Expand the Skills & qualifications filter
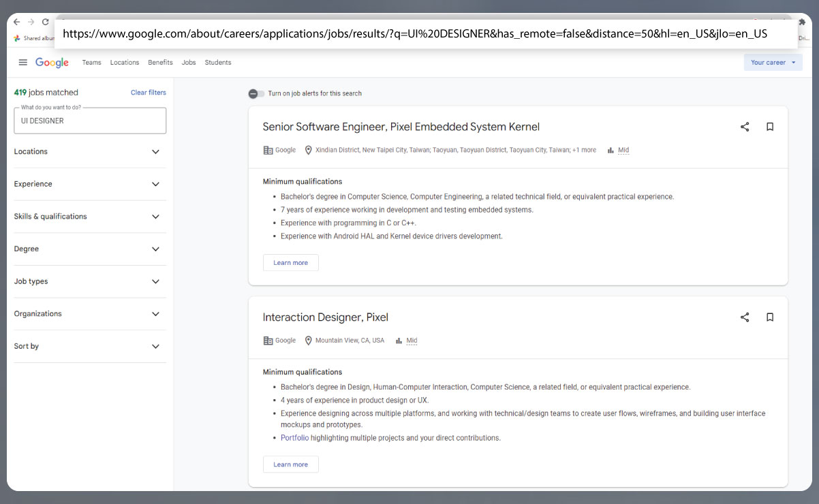The width and height of the screenshot is (819, 504). pos(90,217)
